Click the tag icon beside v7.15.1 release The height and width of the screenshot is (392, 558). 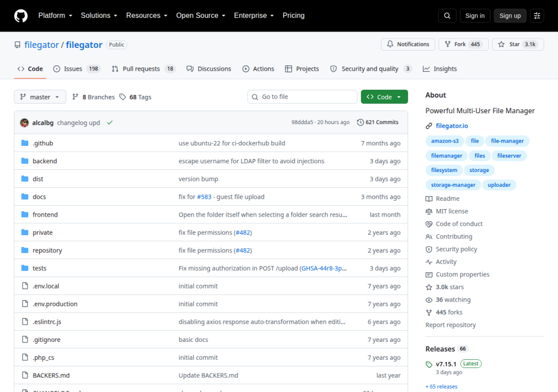429,364
